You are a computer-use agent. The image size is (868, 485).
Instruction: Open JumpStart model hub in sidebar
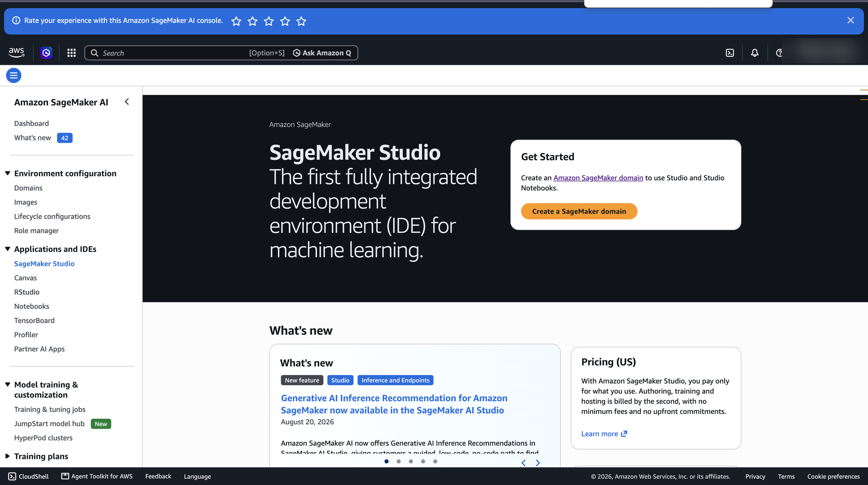click(49, 424)
